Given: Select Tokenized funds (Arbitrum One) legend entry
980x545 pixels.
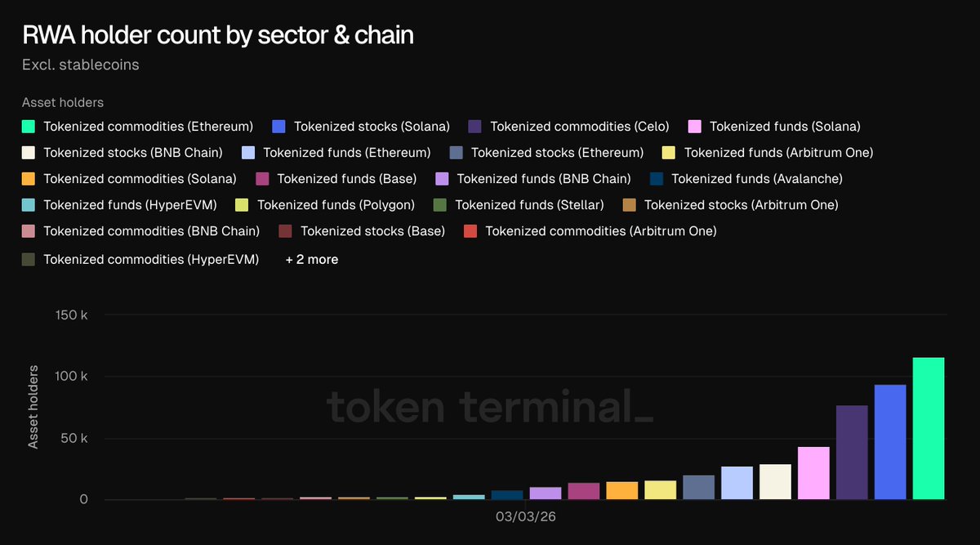Looking at the screenshot, I should point(777,153).
